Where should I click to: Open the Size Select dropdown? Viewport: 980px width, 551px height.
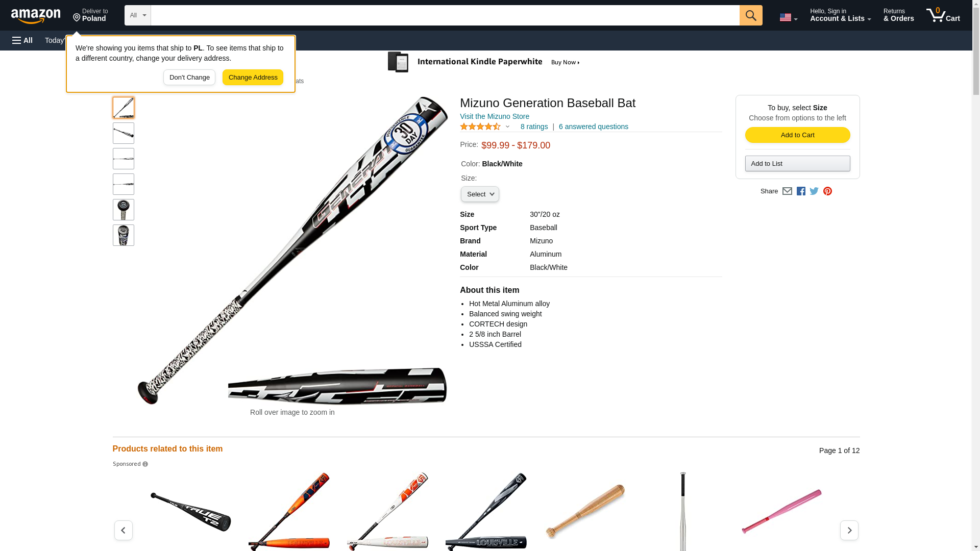(x=480, y=194)
